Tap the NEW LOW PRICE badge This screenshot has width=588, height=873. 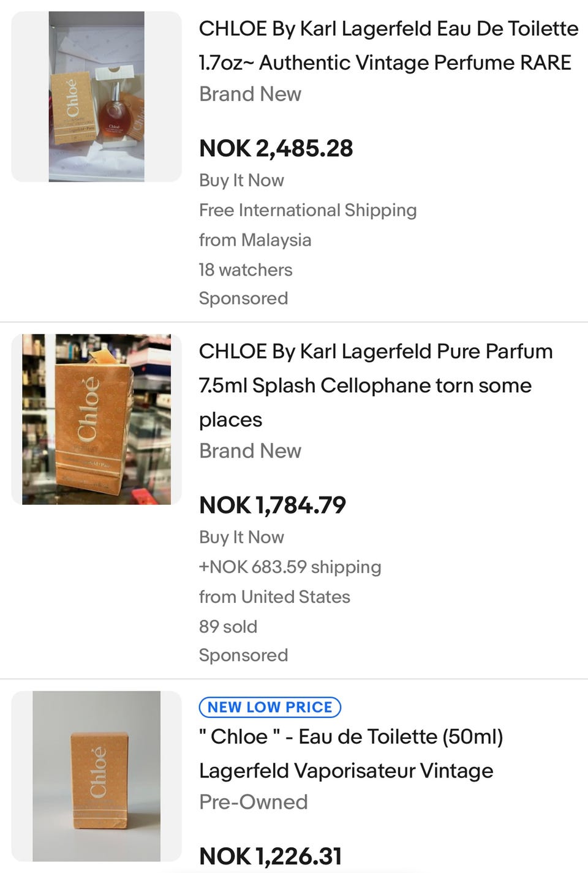(x=269, y=707)
